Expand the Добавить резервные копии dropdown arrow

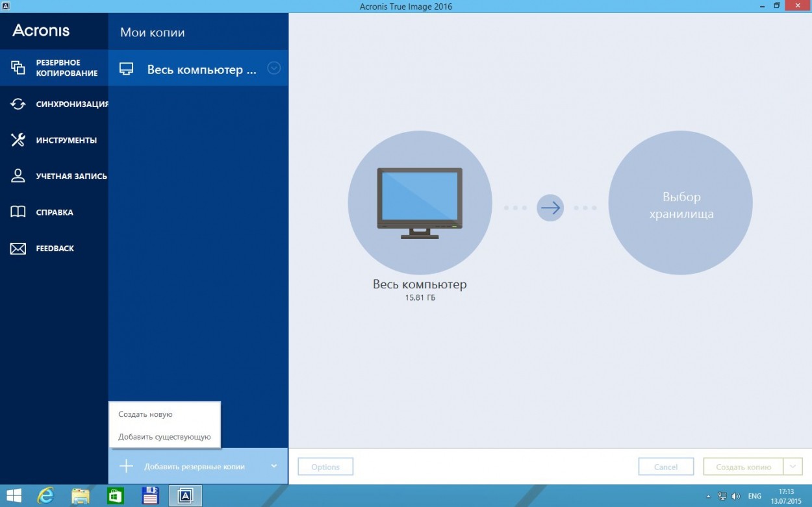point(274,466)
